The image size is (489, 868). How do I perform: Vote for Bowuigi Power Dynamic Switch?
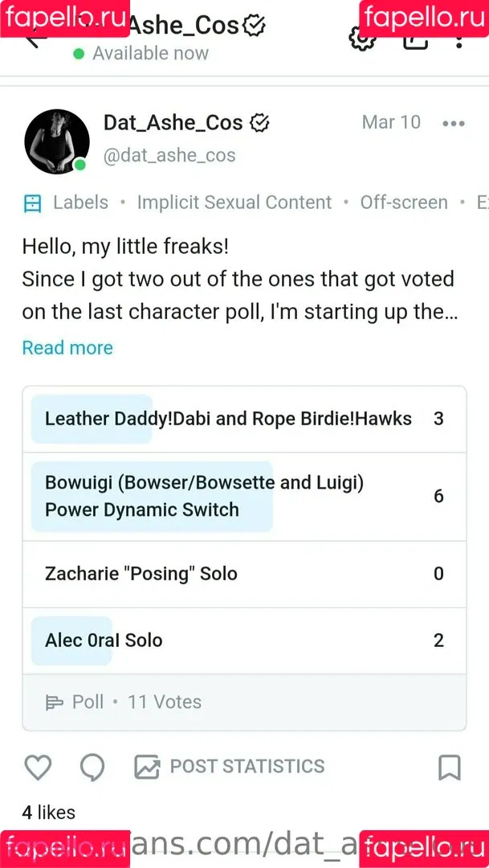pos(244,497)
